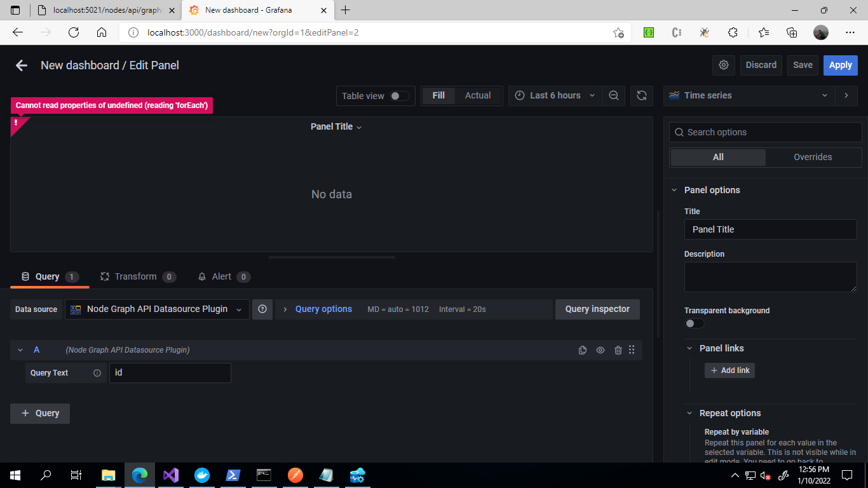Collapse the options pane arrow
The height and width of the screenshot is (488, 868).
coord(846,95)
